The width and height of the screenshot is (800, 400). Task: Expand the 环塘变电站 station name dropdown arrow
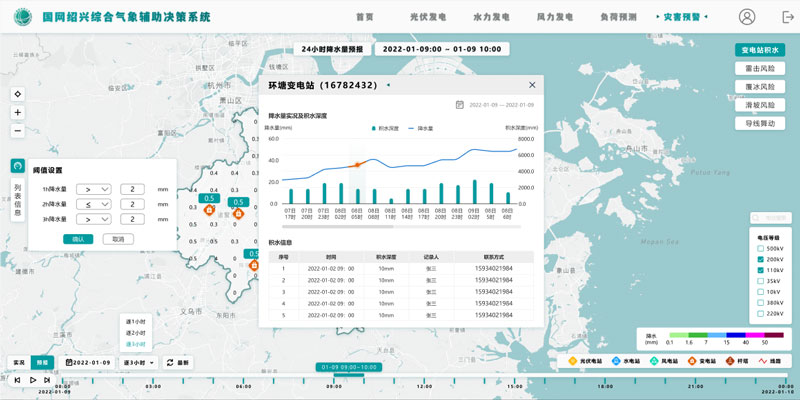pos(388,86)
